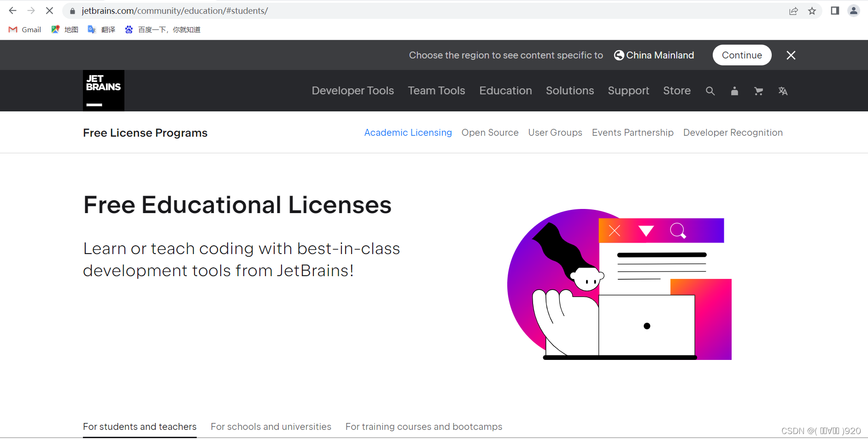Switch to For schools and universities tab
Image resolution: width=868 pixels, height=440 pixels.
click(271, 427)
